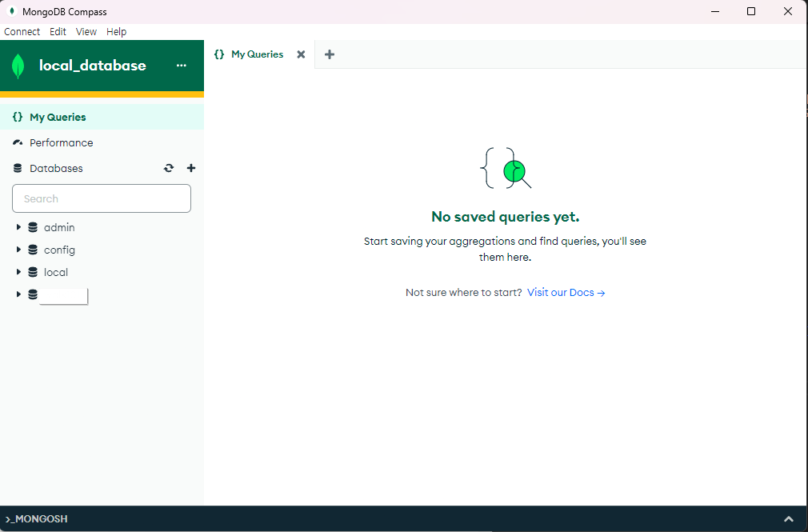
Task: Click the My Queries braces icon in sidebar
Action: [18, 117]
